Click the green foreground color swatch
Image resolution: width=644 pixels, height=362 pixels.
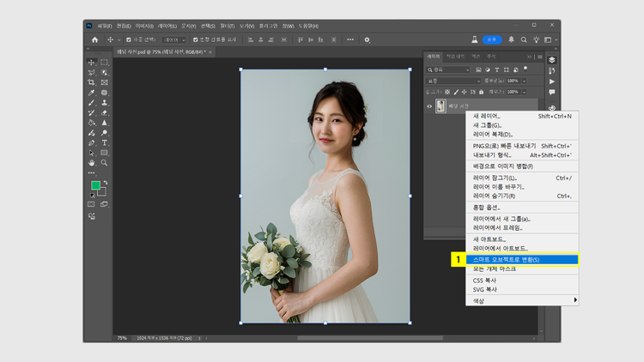[95, 185]
